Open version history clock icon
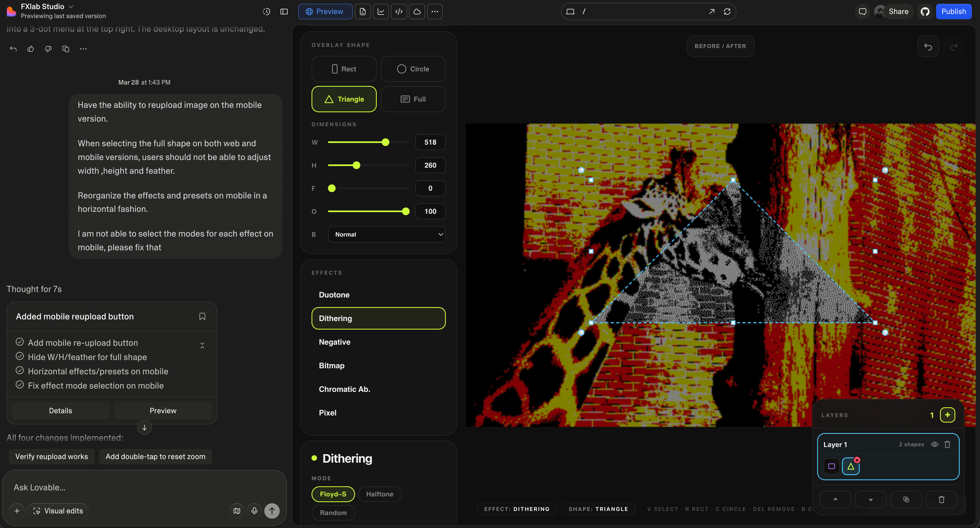Viewport: 980px width, 528px height. tap(266, 11)
